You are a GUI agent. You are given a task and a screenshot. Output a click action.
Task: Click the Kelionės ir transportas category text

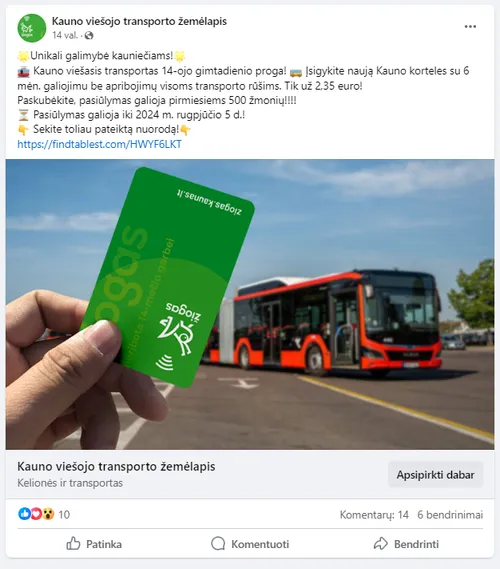pyautogui.click(x=70, y=483)
